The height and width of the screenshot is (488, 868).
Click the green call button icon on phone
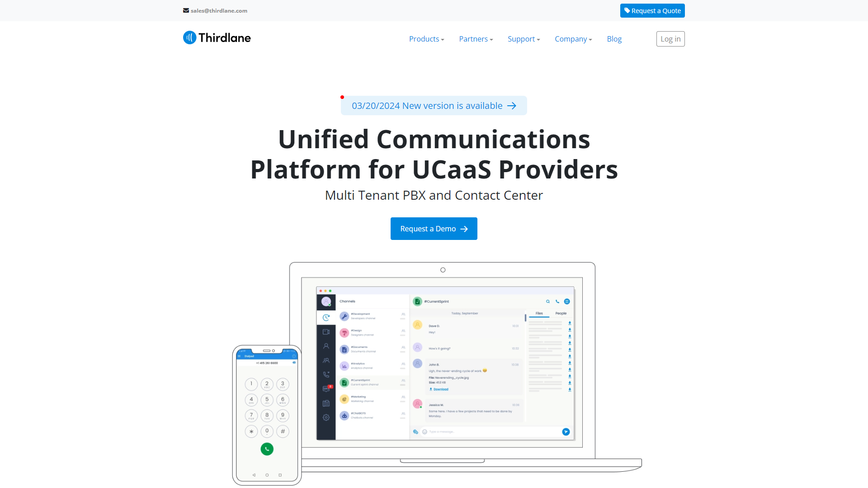click(x=266, y=449)
